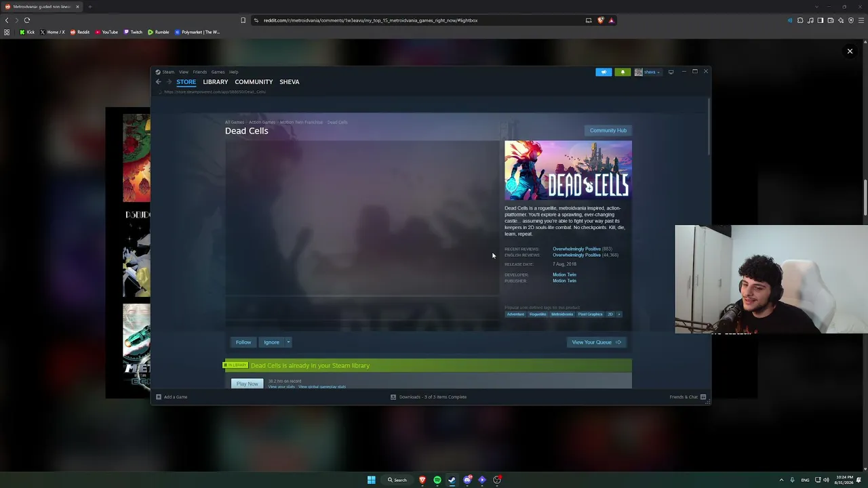Open the Discord taskbar icon
Image resolution: width=868 pixels, height=488 pixels.
point(467,480)
